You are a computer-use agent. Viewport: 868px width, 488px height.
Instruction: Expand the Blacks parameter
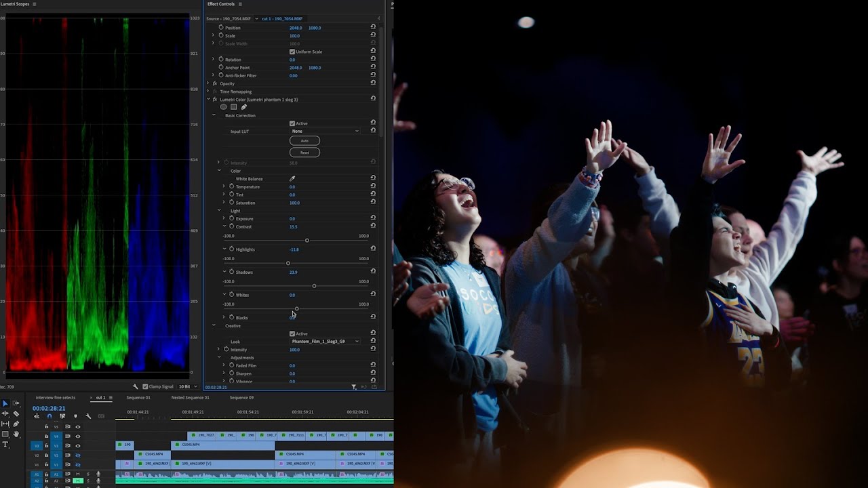[224, 317]
